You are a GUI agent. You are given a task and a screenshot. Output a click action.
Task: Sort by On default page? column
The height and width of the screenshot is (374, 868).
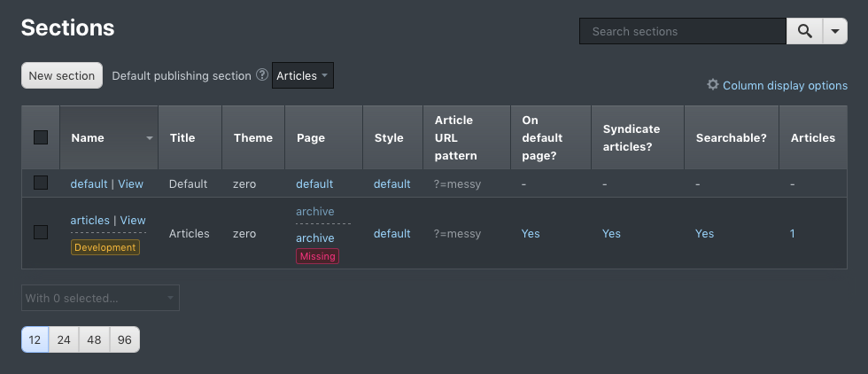(x=551, y=137)
